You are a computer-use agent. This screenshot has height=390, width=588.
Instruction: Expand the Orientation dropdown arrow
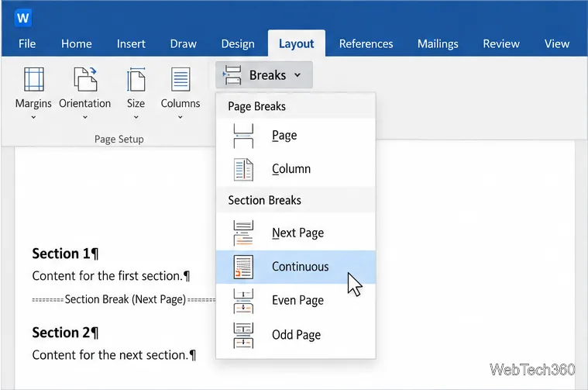pyautogui.click(x=85, y=118)
